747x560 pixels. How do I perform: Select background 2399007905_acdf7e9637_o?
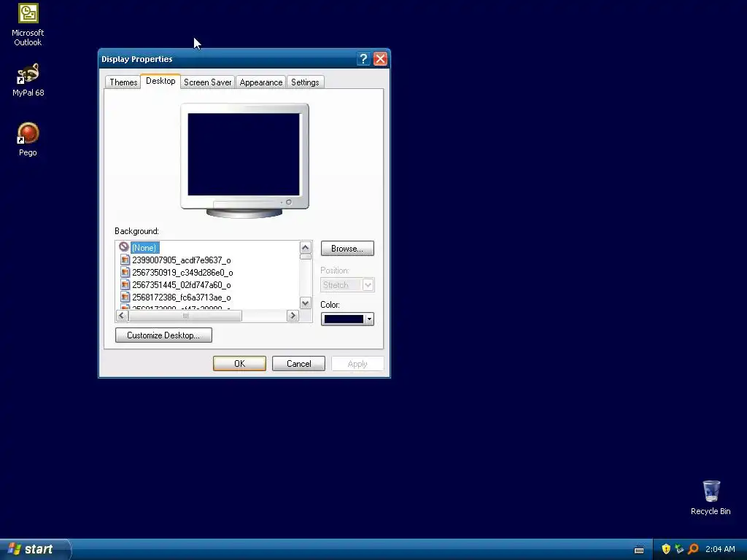coord(182,260)
